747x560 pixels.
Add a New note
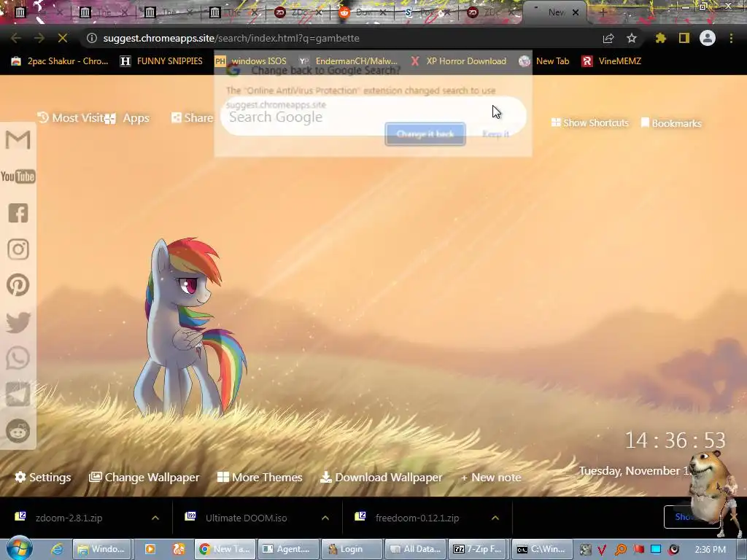[491, 477]
